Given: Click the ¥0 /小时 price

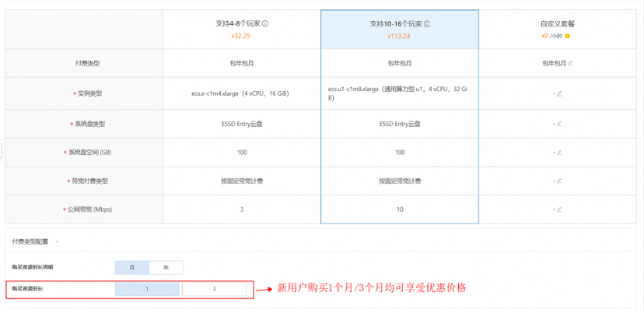Looking at the screenshot, I should click(x=551, y=36).
